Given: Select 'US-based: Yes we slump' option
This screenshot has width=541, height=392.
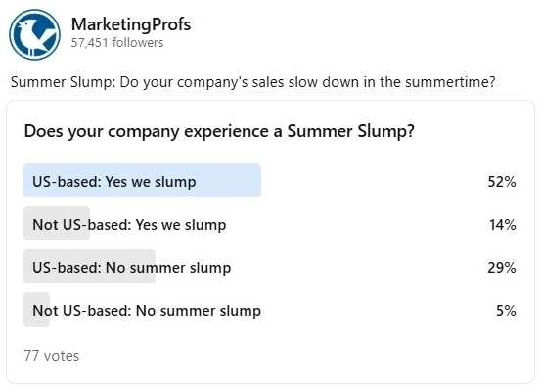Looking at the screenshot, I should [x=270, y=181].
